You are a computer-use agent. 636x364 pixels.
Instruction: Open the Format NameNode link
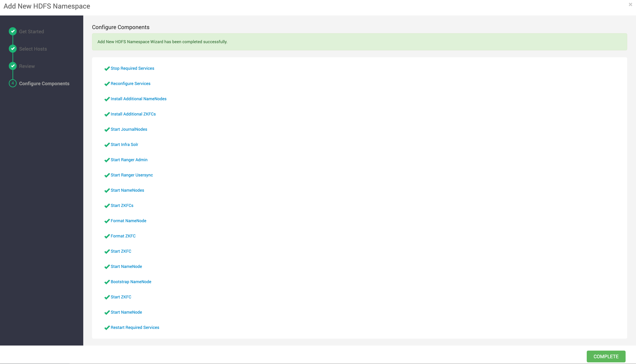click(128, 221)
